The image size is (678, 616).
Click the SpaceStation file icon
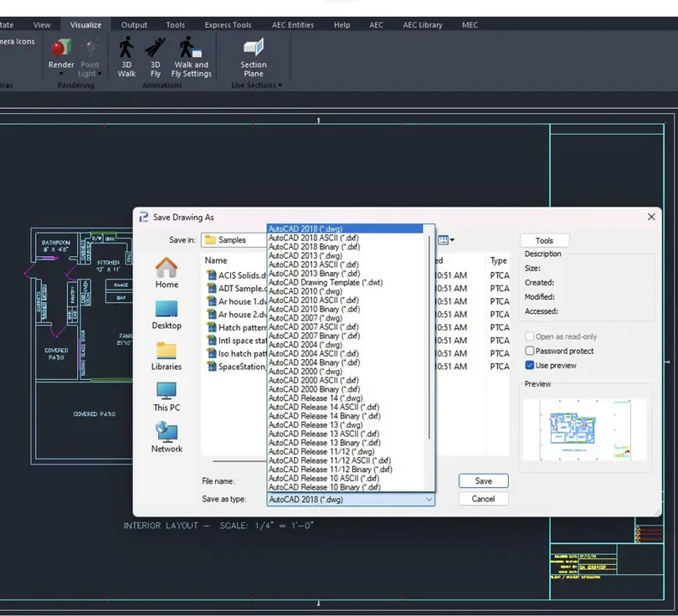coord(212,366)
